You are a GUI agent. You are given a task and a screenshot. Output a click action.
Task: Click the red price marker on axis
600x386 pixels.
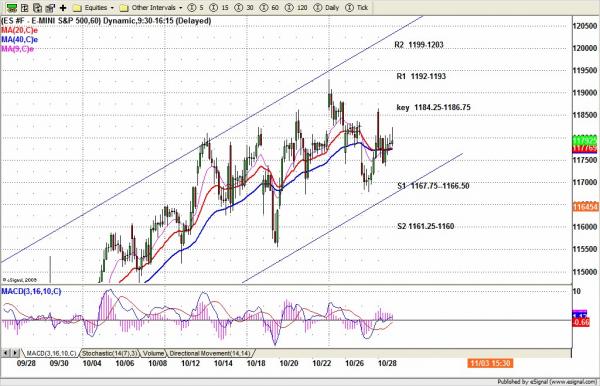tap(585, 148)
